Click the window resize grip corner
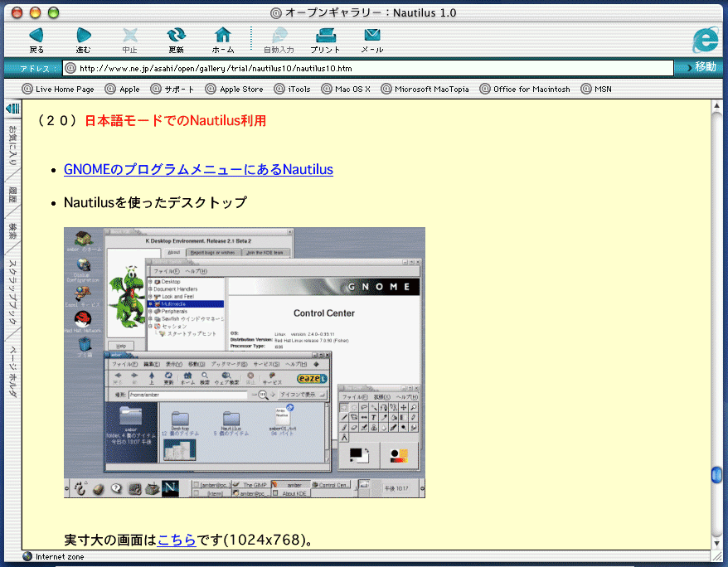This screenshot has height=567, width=728. tap(717, 556)
